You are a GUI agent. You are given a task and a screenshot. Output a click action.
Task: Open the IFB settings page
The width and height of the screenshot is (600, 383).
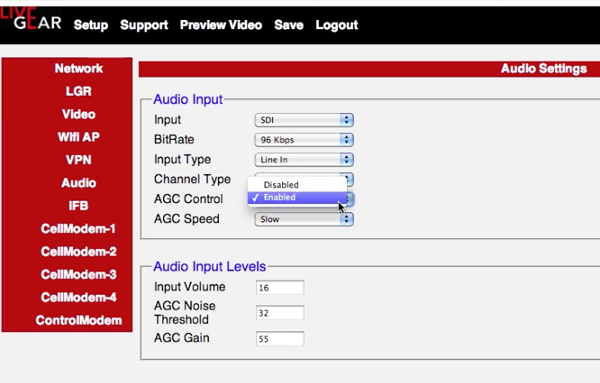[x=78, y=206]
